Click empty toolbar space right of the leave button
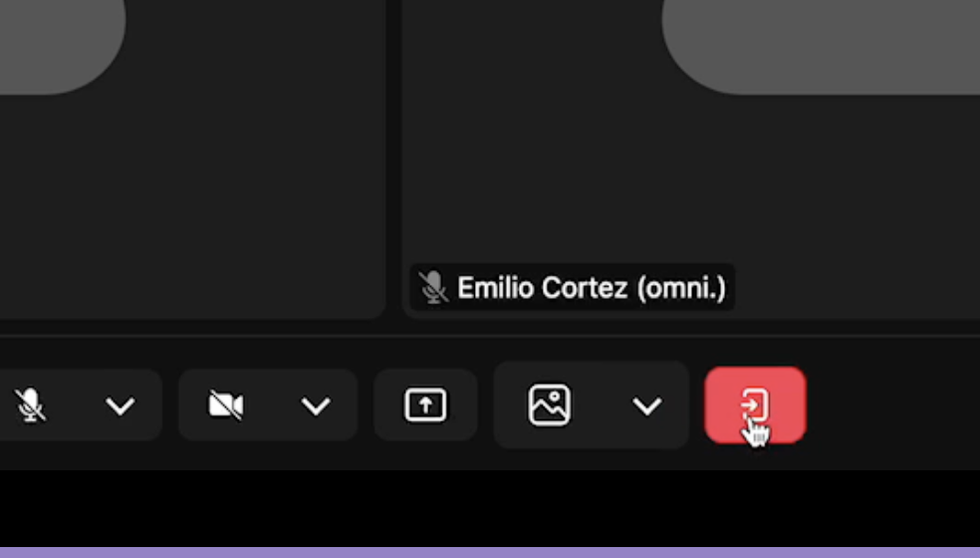 (893, 406)
